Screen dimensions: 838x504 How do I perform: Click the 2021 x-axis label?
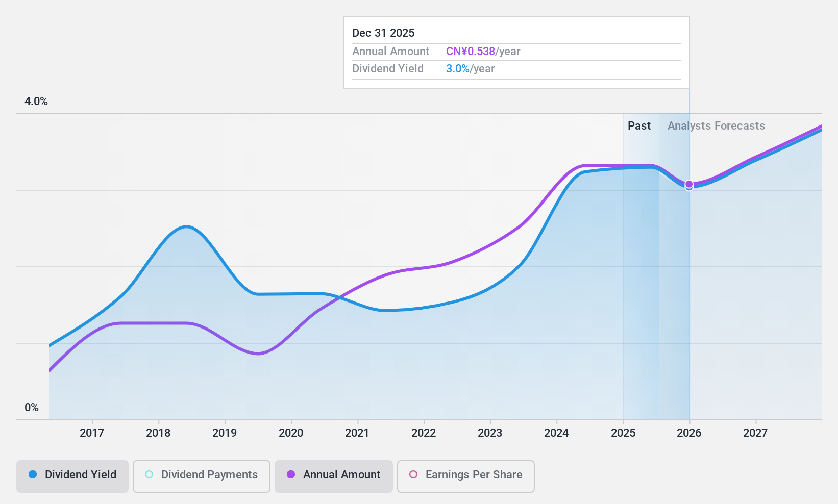click(357, 433)
